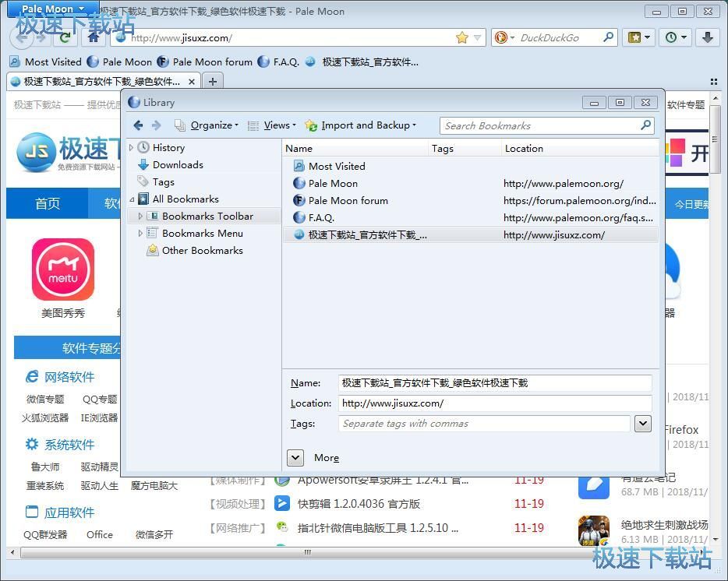Expand the Bookmarks Toolbar folder
Image resolution: width=728 pixels, height=581 pixels.
[140, 217]
